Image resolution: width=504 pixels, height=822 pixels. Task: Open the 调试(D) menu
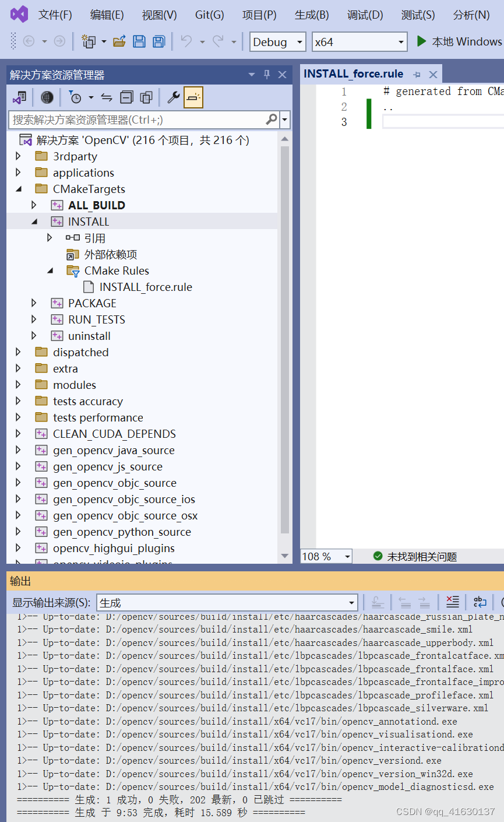[365, 15]
